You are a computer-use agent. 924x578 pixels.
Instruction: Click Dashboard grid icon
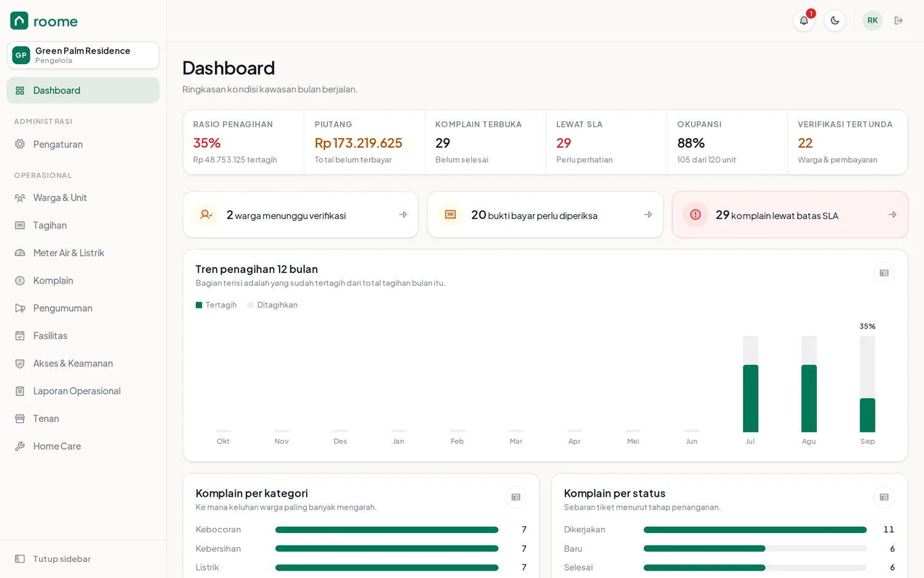[20, 91]
